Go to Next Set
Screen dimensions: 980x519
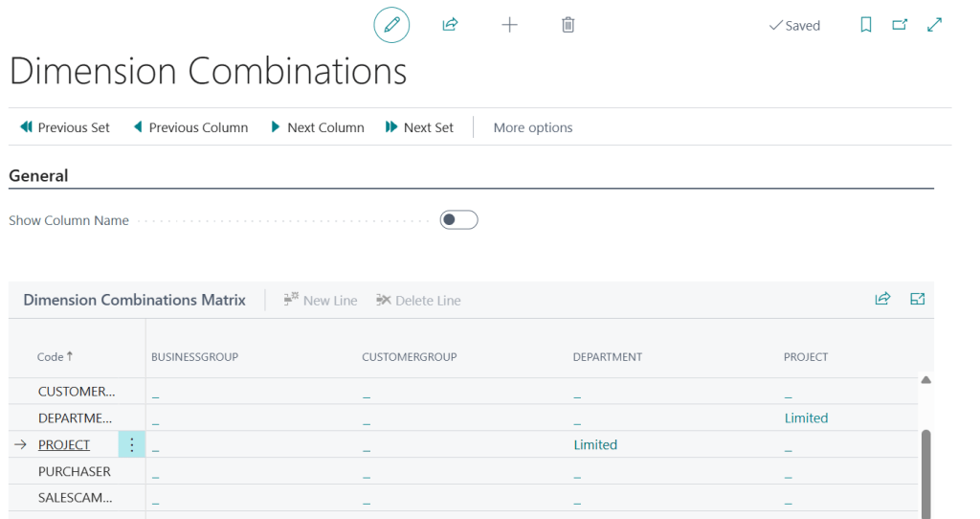point(419,127)
